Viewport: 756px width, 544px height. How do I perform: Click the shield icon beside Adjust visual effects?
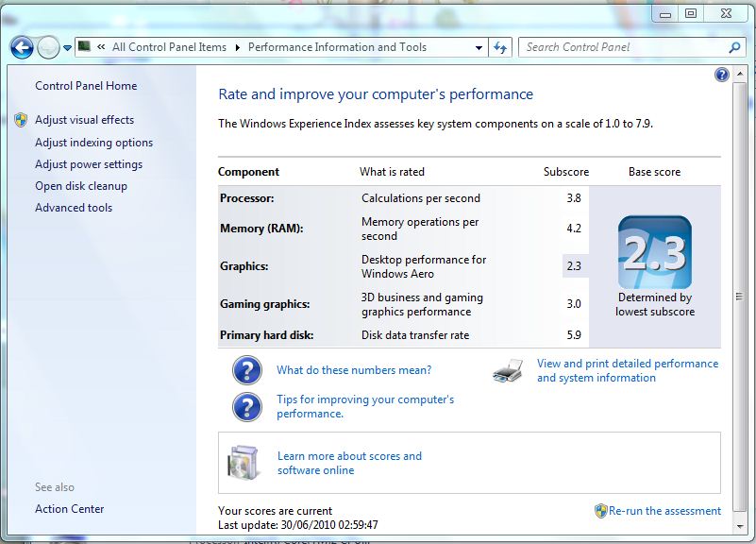(x=21, y=120)
